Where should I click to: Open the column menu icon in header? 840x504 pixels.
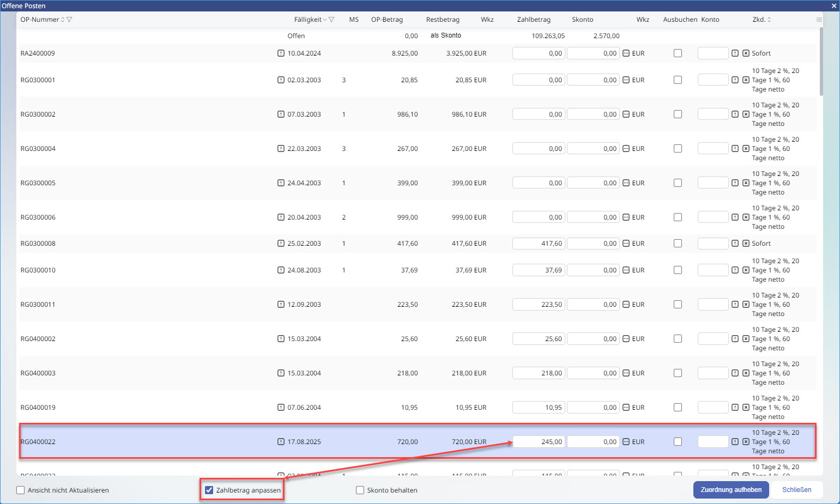point(819,20)
